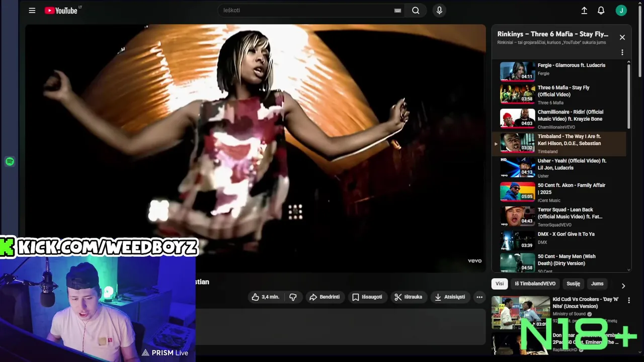Open the notifications bell
The height and width of the screenshot is (362, 644).
[x=601, y=10]
